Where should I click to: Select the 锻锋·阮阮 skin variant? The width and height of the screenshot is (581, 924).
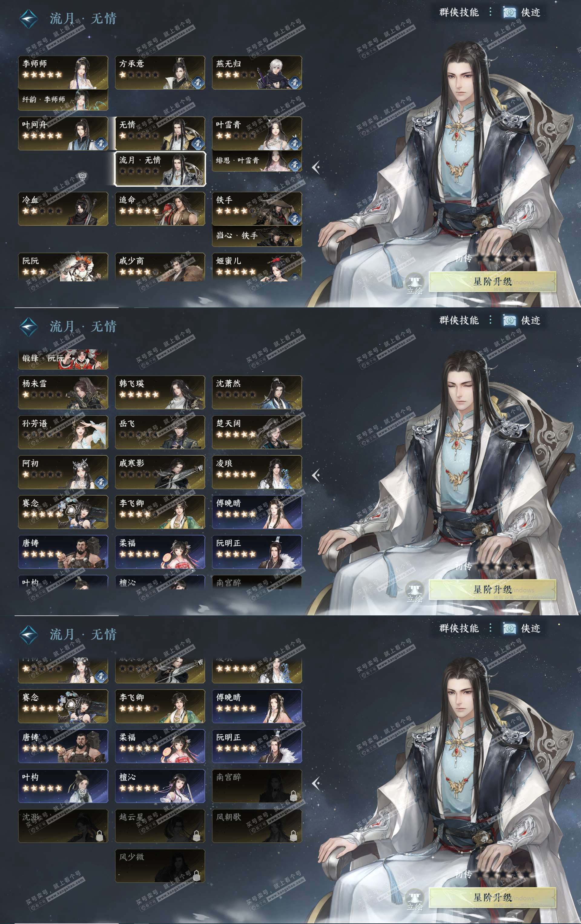(63, 359)
